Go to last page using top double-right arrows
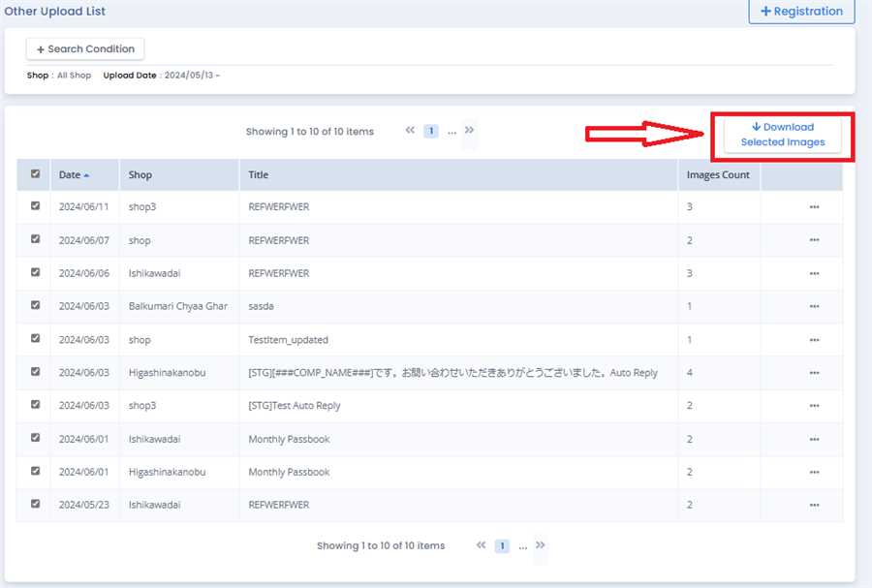This screenshot has height=588, width=872. 469,130
